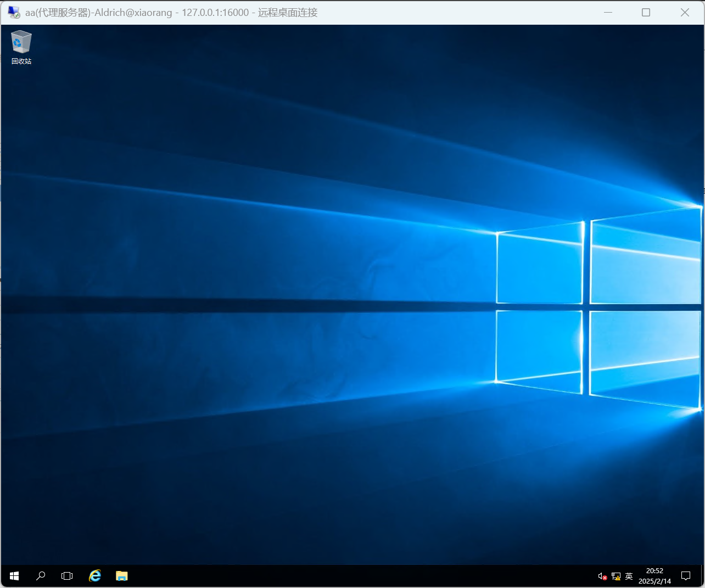Screen dimensions: 705x588
Task: Minimize the remote desktop connection window
Action: pos(608,12)
